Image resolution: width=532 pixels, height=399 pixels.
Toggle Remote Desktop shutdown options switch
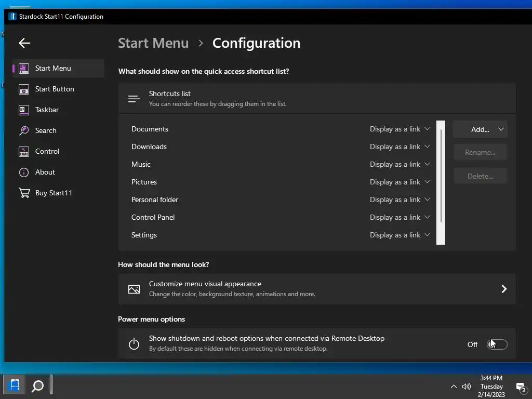coord(497,344)
